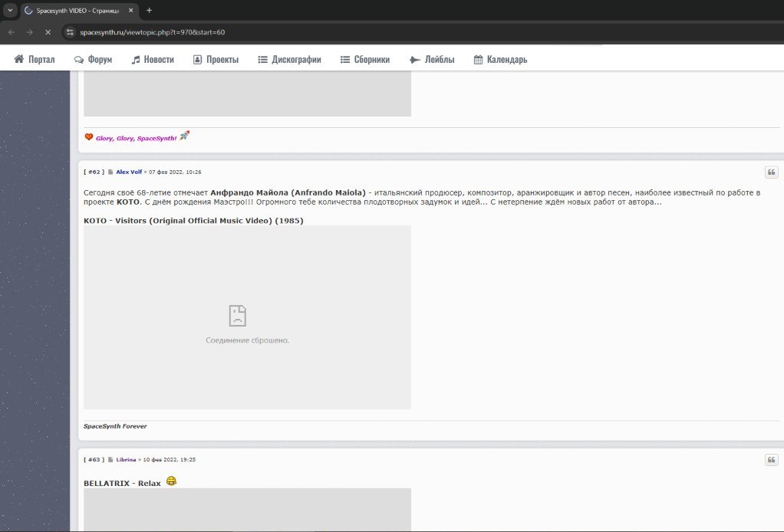Viewport: 784px width, 532px height.
Task: Close the Spacesynth VIDEO tab
Action: tap(131, 11)
